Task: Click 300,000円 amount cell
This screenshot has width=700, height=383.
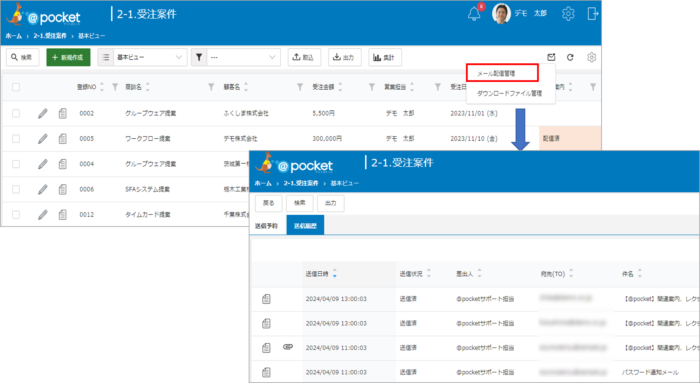Action: pyautogui.click(x=327, y=139)
